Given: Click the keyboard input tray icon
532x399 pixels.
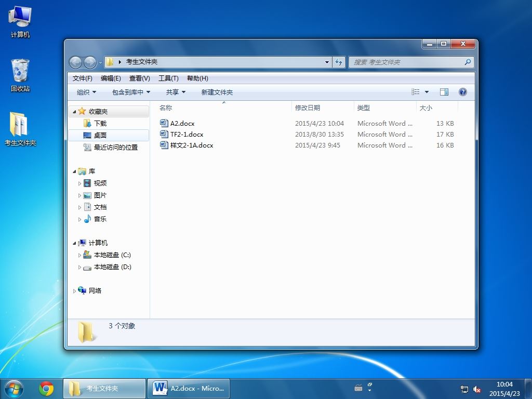Looking at the screenshot, I should coord(358,388).
